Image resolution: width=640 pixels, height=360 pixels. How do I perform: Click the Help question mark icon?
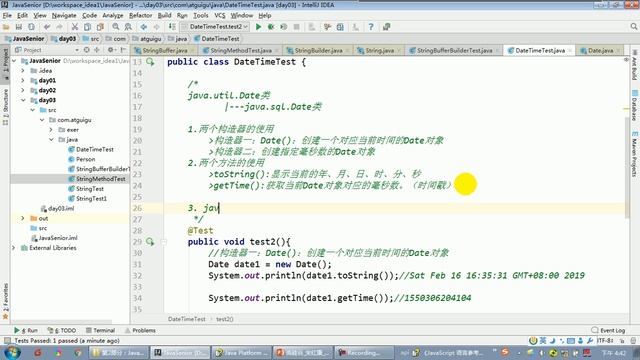(371, 27)
